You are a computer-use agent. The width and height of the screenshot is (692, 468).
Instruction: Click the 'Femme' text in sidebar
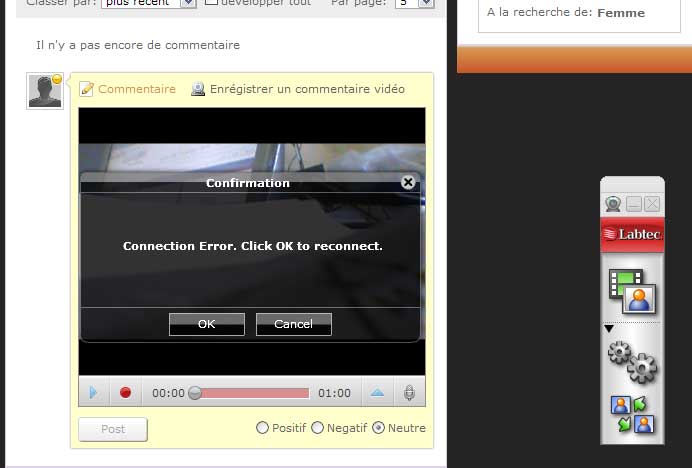click(x=621, y=13)
